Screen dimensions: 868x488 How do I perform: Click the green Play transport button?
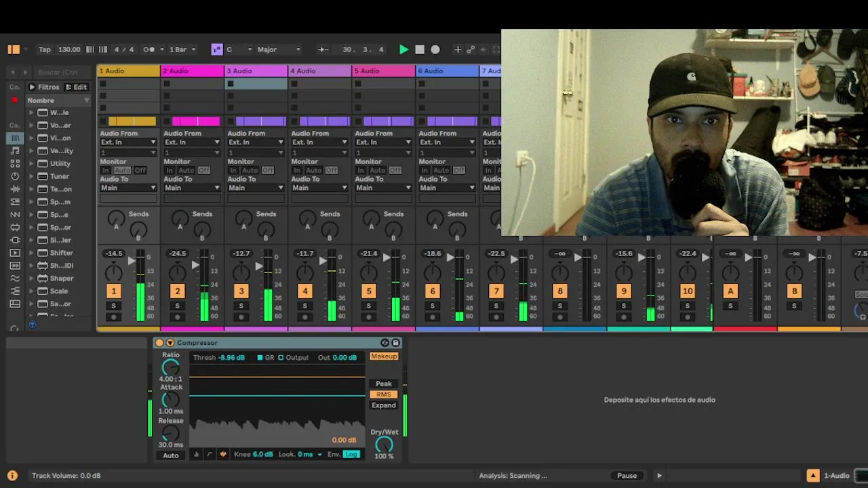pos(403,49)
